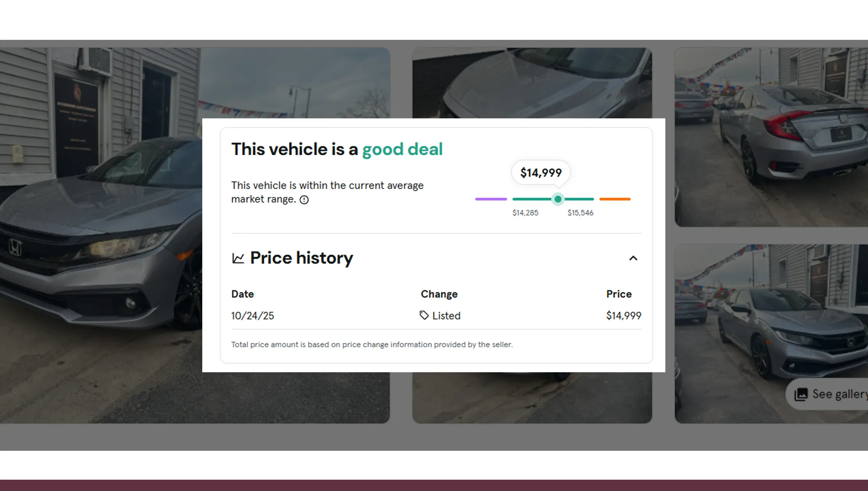The width and height of the screenshot is (868, 491).
Task: Click the price tag icon next to Listed
Action: click(424, 316)
